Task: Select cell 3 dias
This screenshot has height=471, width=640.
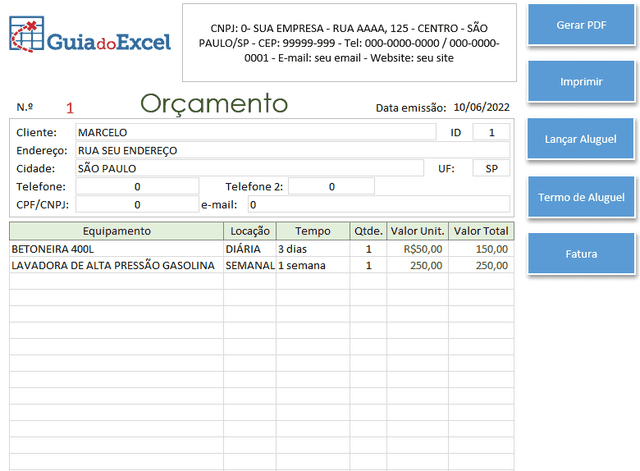Action: [x=313, y=249]
